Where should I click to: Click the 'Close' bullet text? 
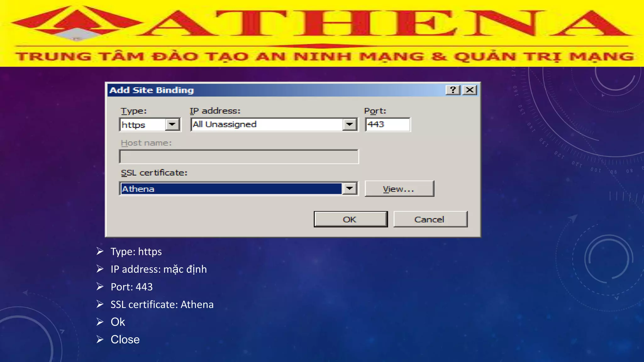tap(125, 340)
